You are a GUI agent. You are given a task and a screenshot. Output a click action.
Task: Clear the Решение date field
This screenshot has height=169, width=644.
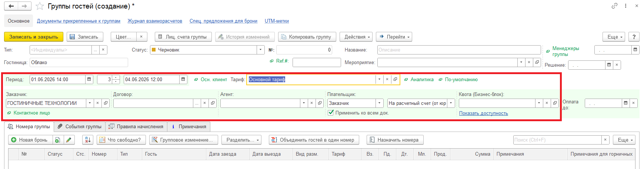[x=617, y=65]
